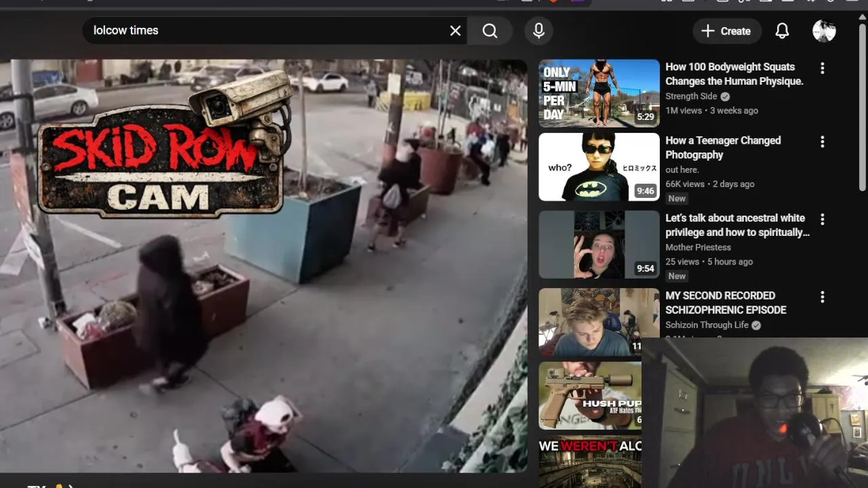The image size is (868, 488).
Task: Click the magnifier search button
Action: pyautogui.click(x=490, y=30)
